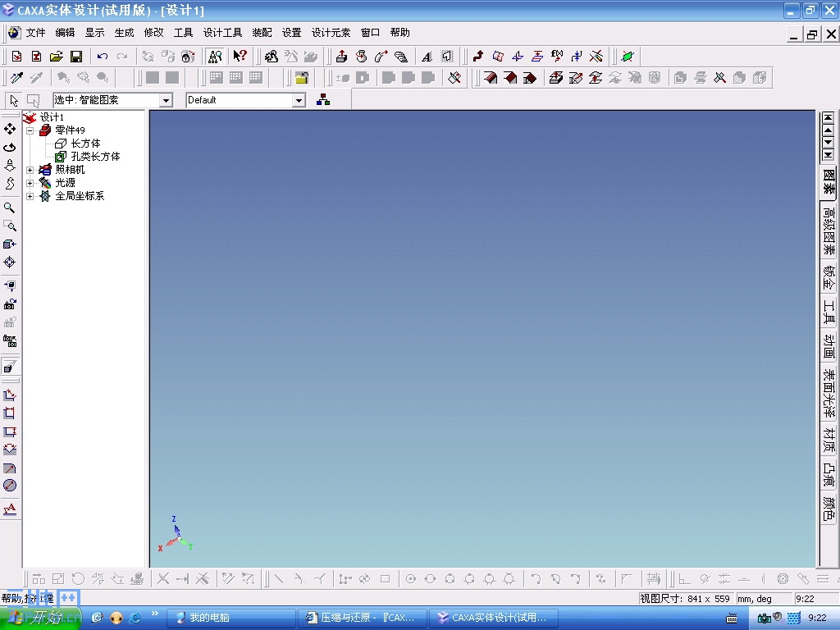
Task: Switch to the 颜色 catalog tab
Action: pos(829,508)
